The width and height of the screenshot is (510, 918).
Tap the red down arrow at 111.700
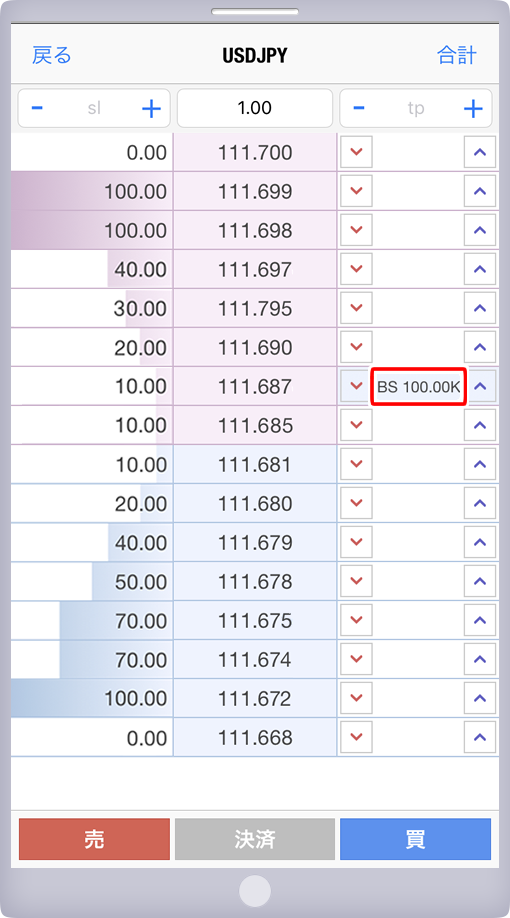tap(356, 152)
